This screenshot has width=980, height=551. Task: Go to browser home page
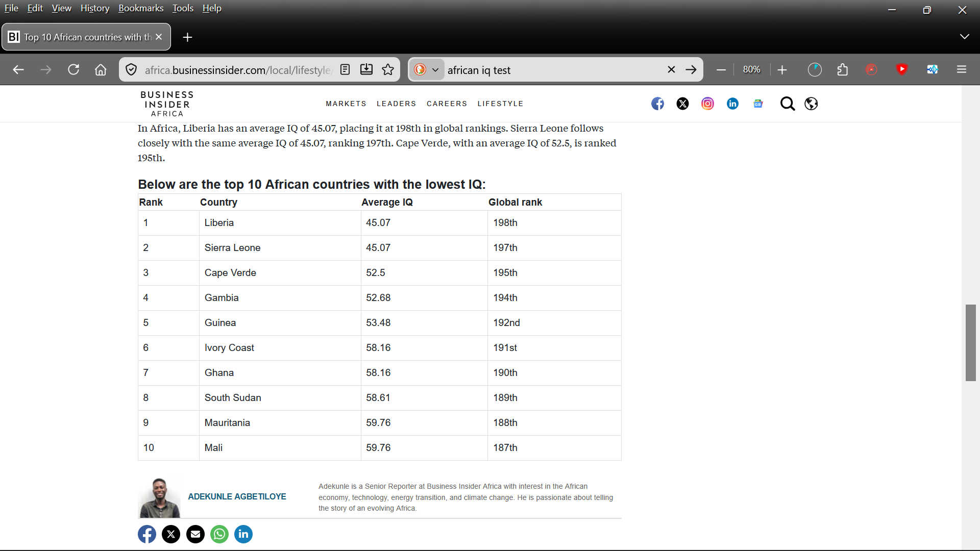point(101,69)
